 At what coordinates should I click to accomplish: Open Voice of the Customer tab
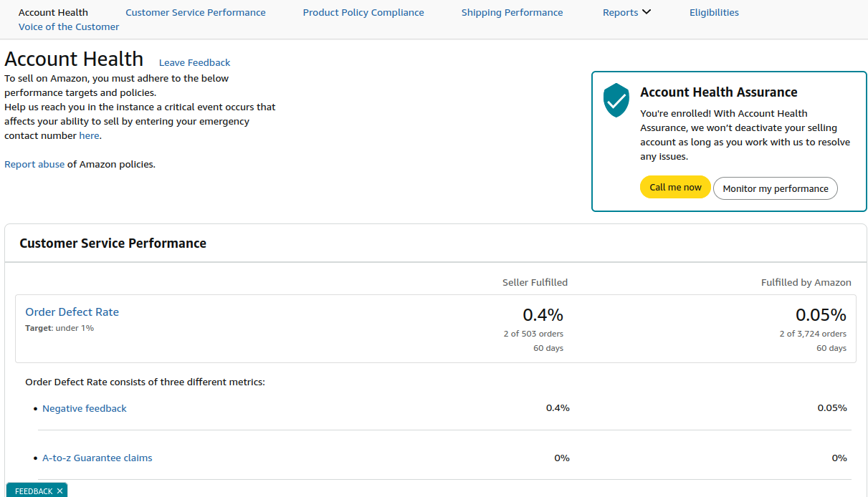coord(69,26)
